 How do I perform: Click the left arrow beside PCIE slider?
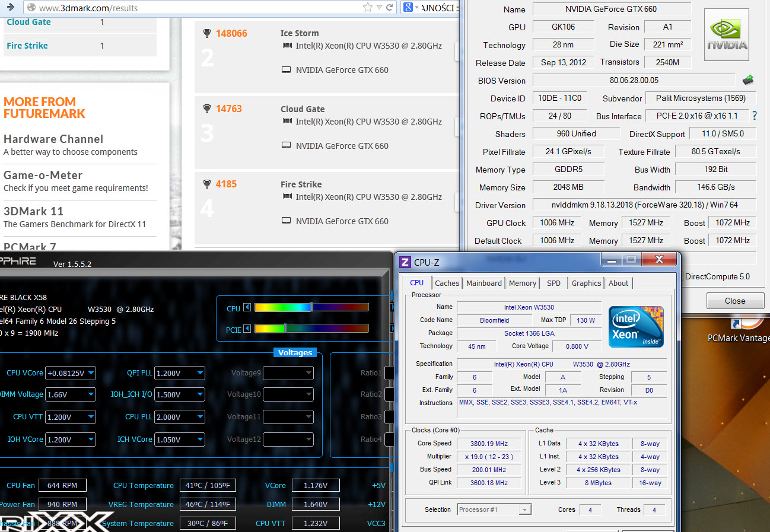coord(247,329)
